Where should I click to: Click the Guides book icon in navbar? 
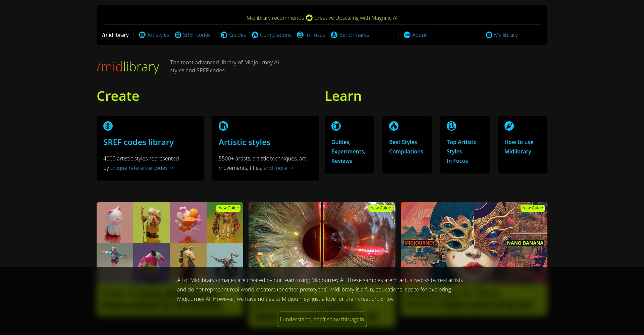224,35
